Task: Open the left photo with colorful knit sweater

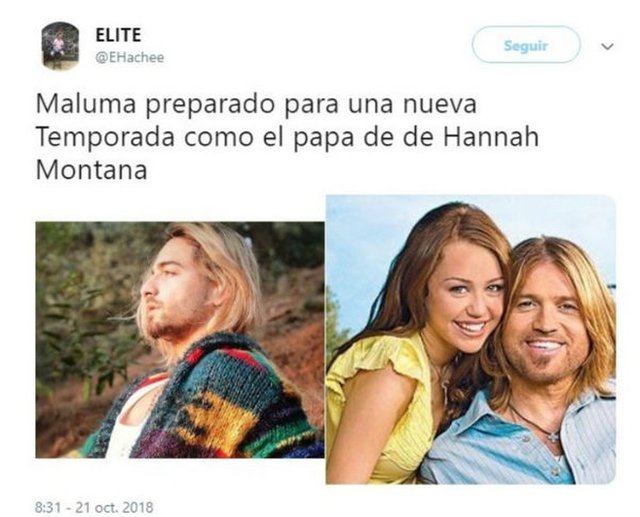Action: coord(180,339)
